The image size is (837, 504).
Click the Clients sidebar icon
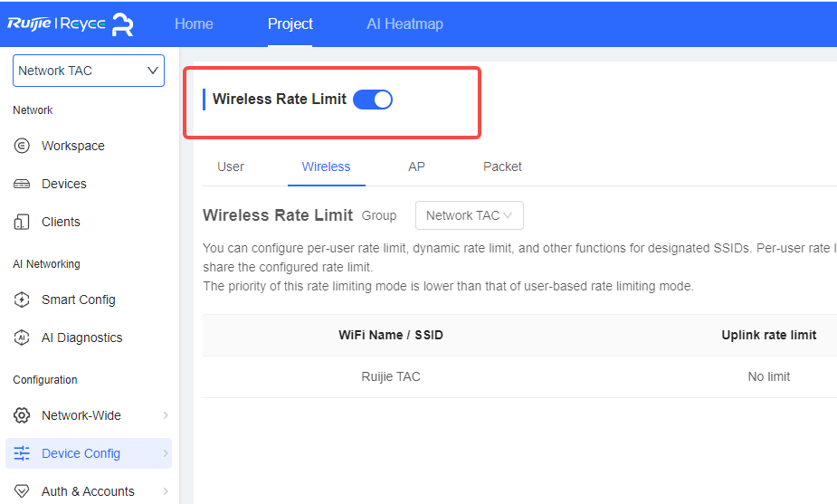tap(23, 222)
